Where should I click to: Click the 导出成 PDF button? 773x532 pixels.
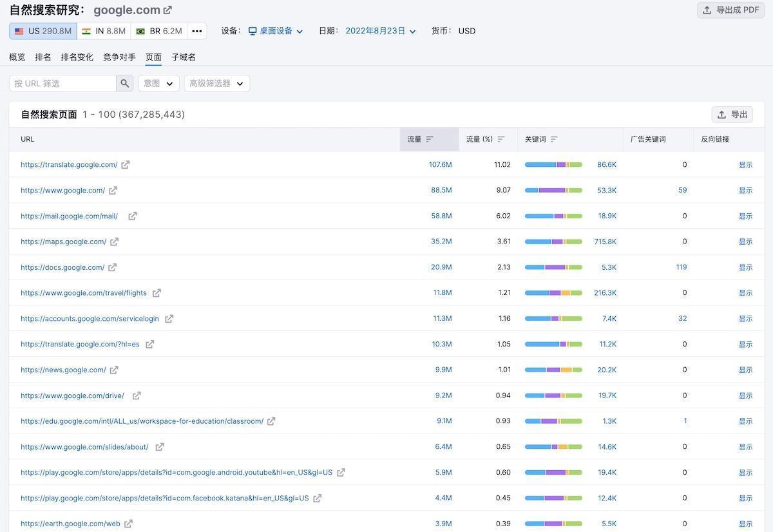point(731,10)
